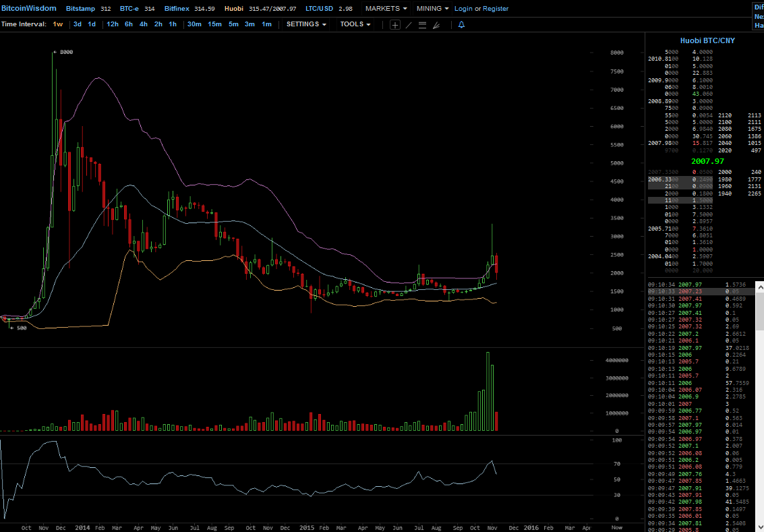Image resolution: width=764 pixels, height=532 pixels.
Task: Click the 2016 label on time axis
Action: pyautogui.click(x=531, y=527)
